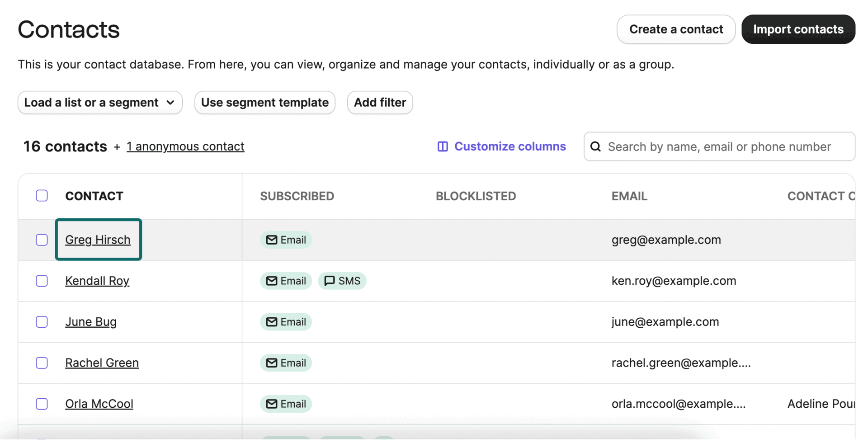This screenshot has height=443, width=868.
Task: Focus the contact search field
Action: click(723, 146)
